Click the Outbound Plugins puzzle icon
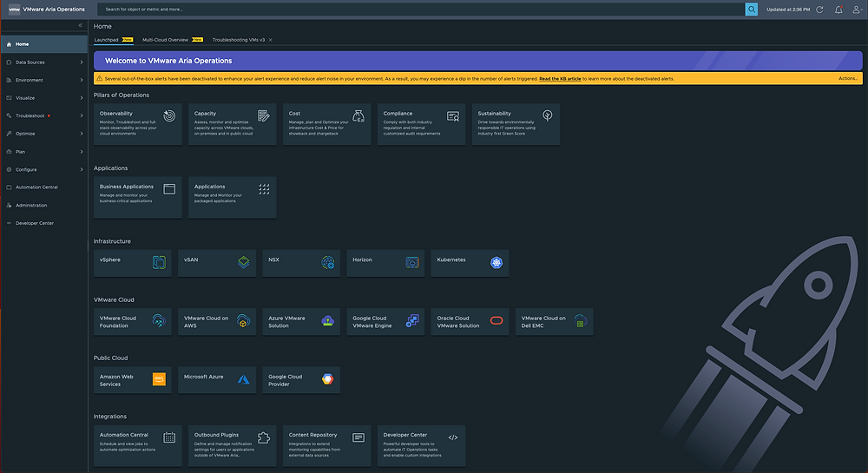 click(x=264, y=437)
